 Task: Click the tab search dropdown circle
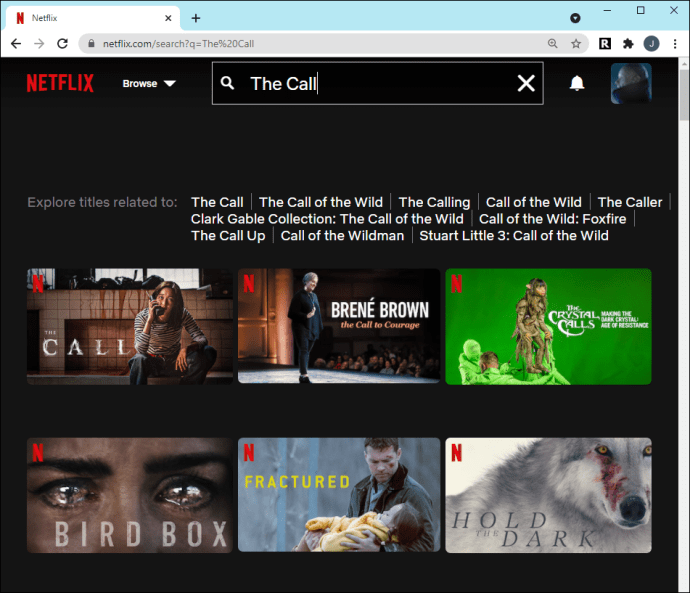tap(575, 18)
